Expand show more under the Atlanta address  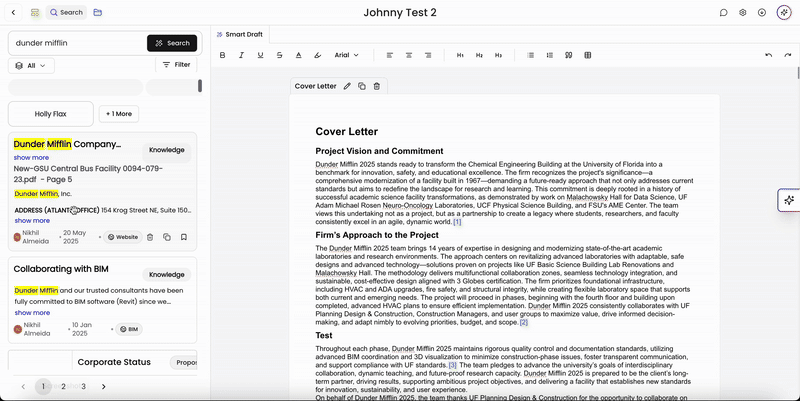coord(32,221)
